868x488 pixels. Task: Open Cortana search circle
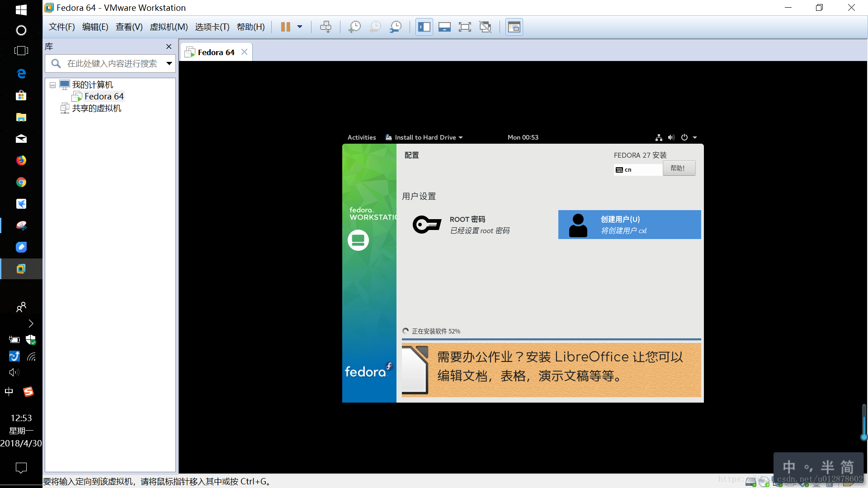pos(21,30)
